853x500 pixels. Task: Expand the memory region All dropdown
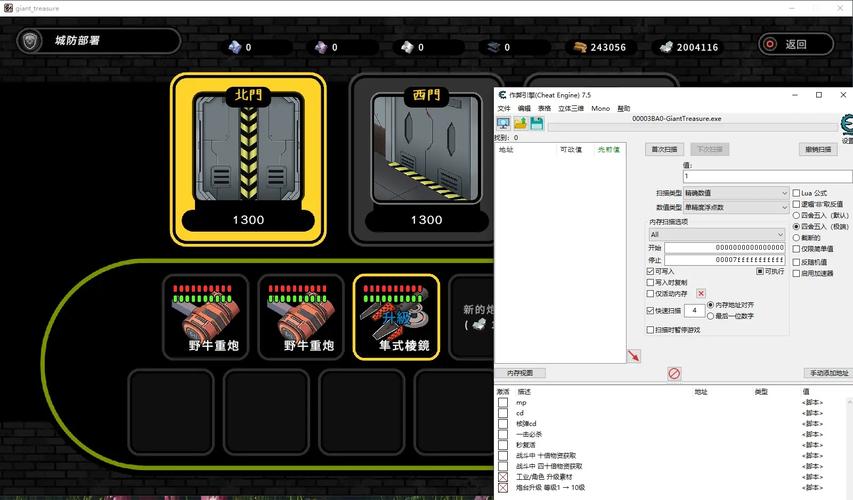point(717,234)
